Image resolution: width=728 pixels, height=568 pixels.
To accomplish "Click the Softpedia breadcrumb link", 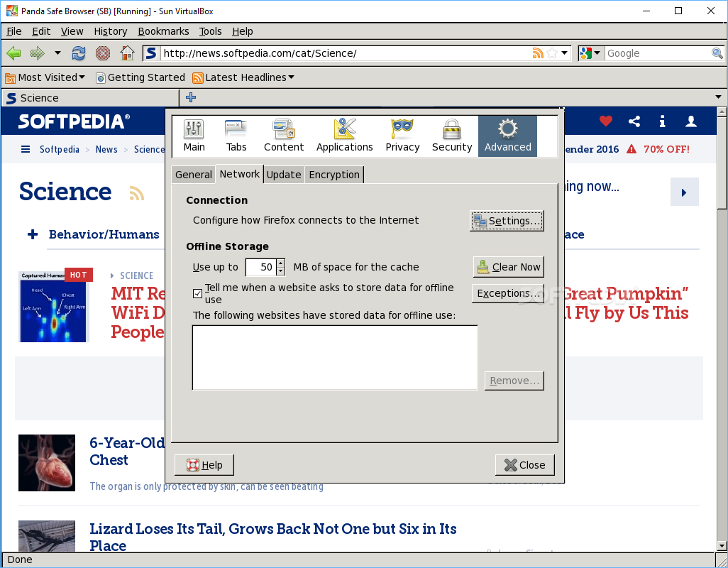I will [x=60, y=149].
